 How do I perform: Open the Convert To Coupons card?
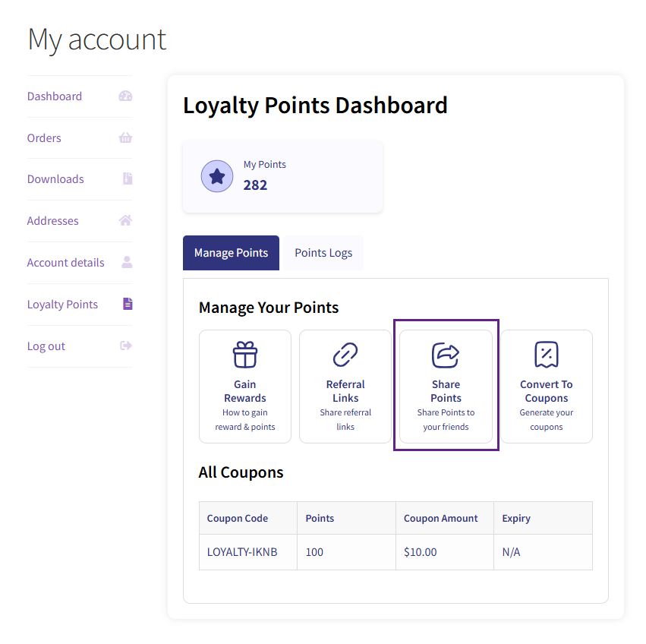[x=547, y=386]
